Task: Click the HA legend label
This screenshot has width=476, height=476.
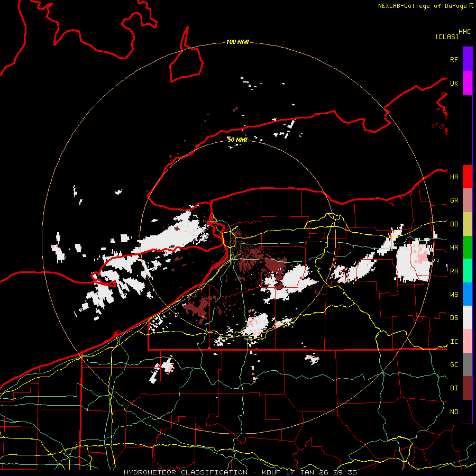Action: pos(454,177)
